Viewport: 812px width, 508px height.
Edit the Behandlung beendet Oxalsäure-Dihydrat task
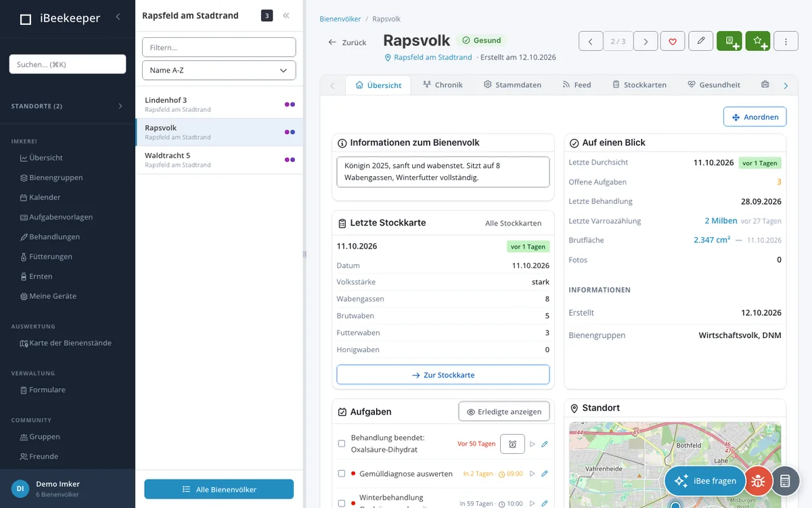click(545, 444)
